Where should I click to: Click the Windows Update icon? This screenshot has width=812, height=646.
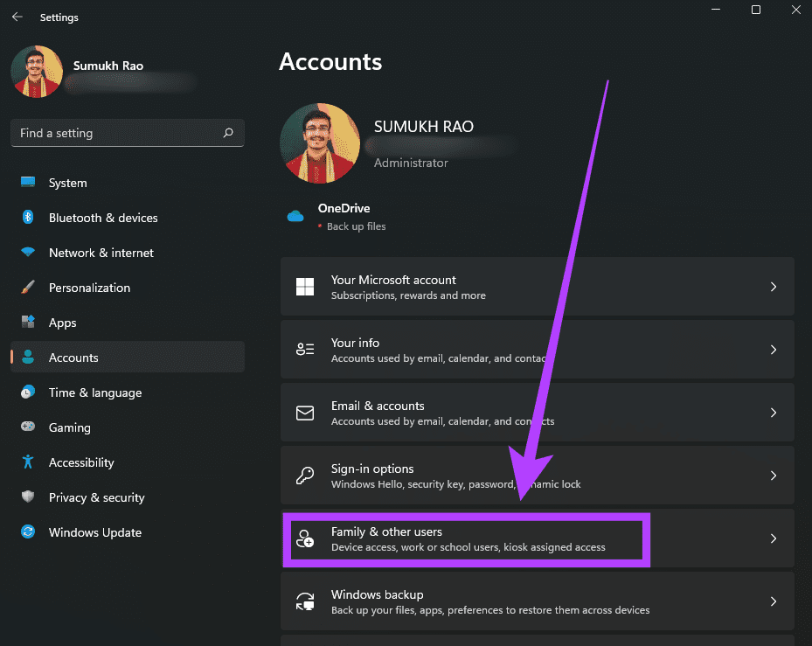coord(26,532)
